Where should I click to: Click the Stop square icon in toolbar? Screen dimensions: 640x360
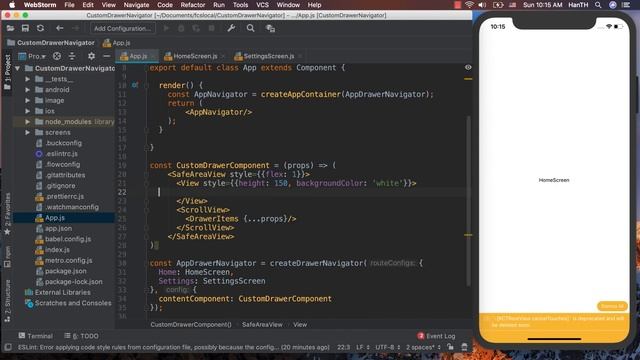coord(211,28)
